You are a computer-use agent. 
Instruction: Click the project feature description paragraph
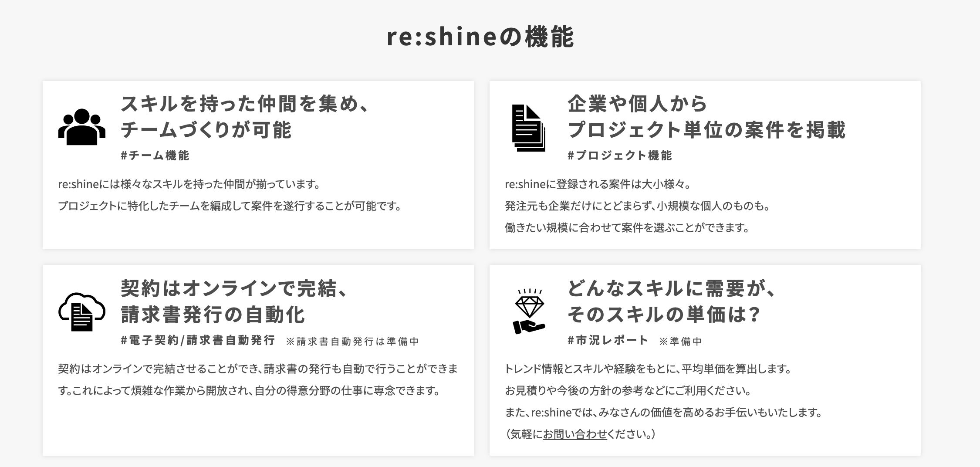[x=637, y=206]
